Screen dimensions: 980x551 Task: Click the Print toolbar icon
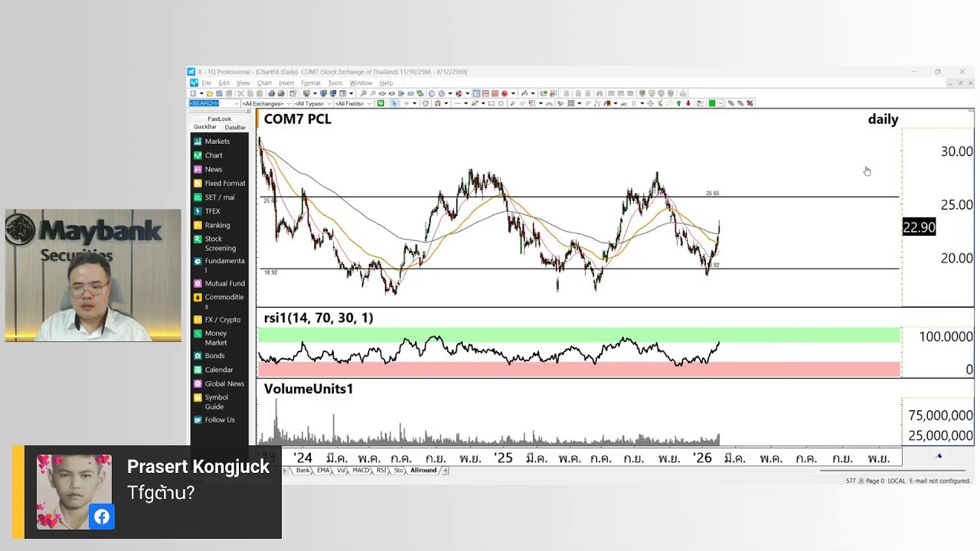point(271,93)
